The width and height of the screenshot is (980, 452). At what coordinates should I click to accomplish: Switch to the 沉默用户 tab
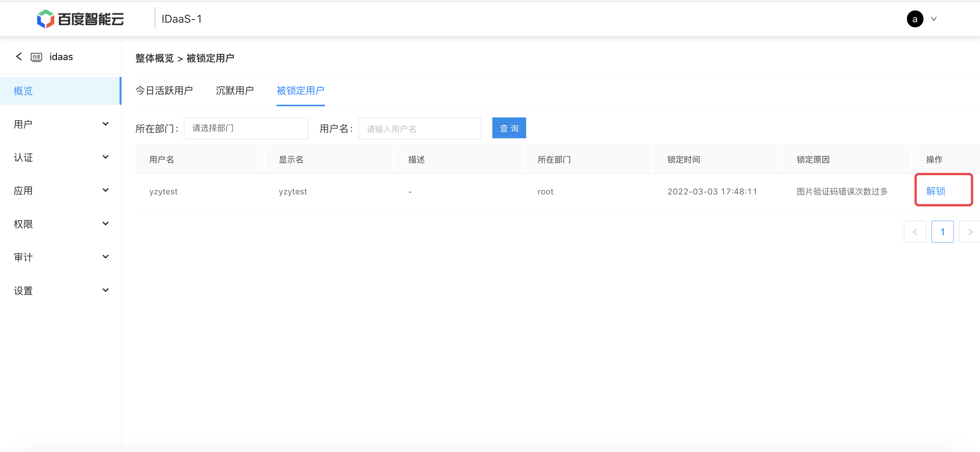[235, 90]
